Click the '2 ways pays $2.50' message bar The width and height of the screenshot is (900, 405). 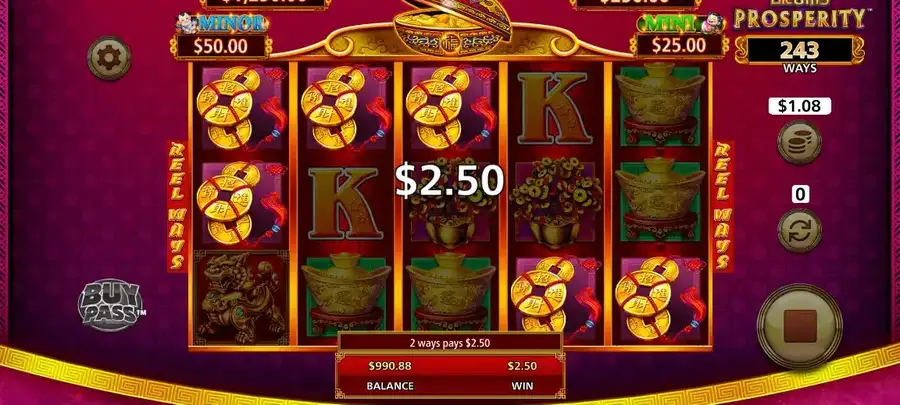[x=449, y=343]
